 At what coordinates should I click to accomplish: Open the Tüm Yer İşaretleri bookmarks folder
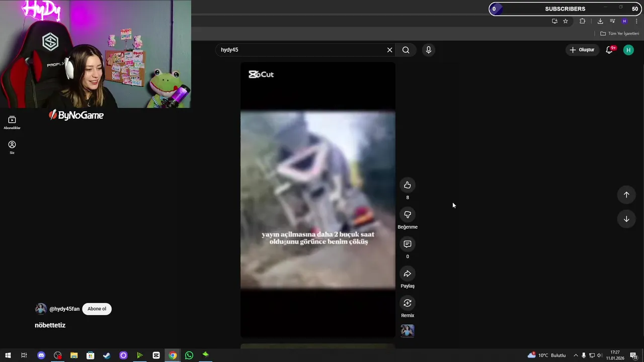click(x=620, y=34)
